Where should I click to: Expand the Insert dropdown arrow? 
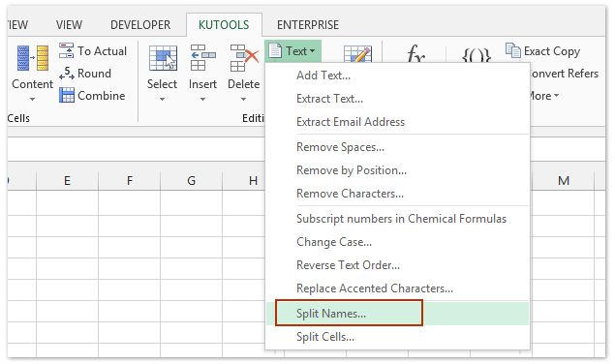tap(202, 100)
